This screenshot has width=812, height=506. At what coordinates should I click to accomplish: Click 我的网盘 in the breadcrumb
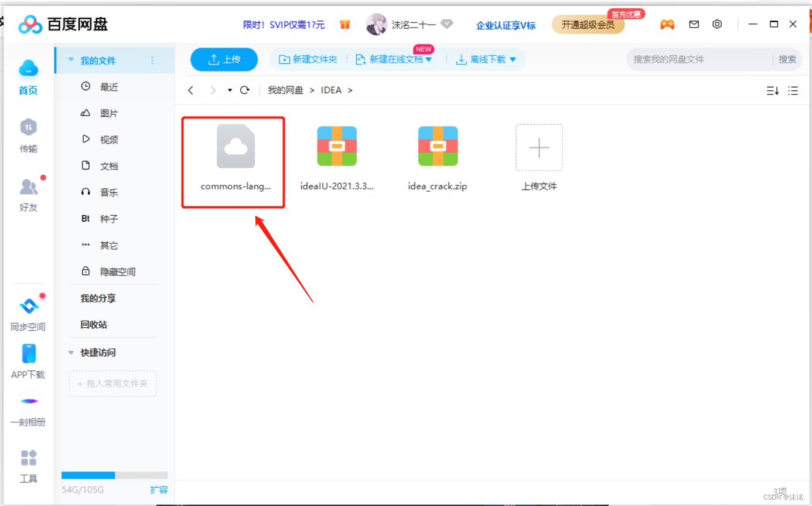pyautogui.click(x=285, y=90)
